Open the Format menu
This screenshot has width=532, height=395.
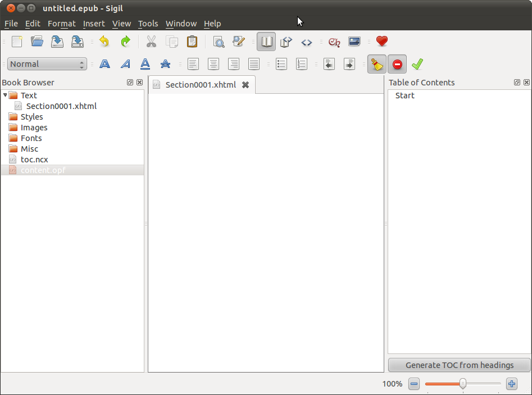pos(61,24)
